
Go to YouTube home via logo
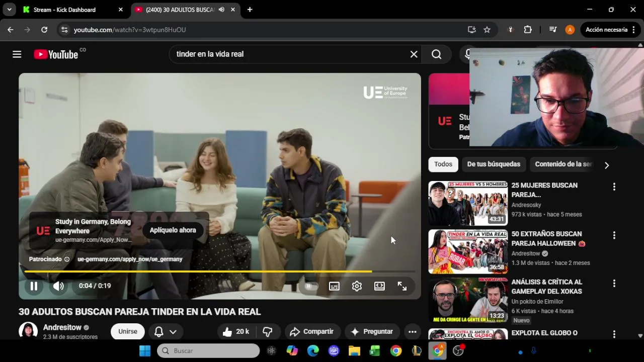tap(56, 54)
